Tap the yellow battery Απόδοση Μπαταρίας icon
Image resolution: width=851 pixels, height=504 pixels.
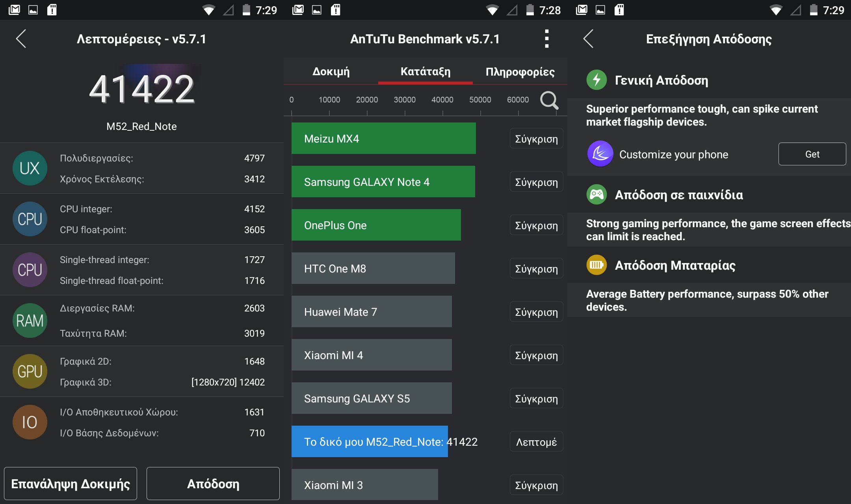click(596, 265)
